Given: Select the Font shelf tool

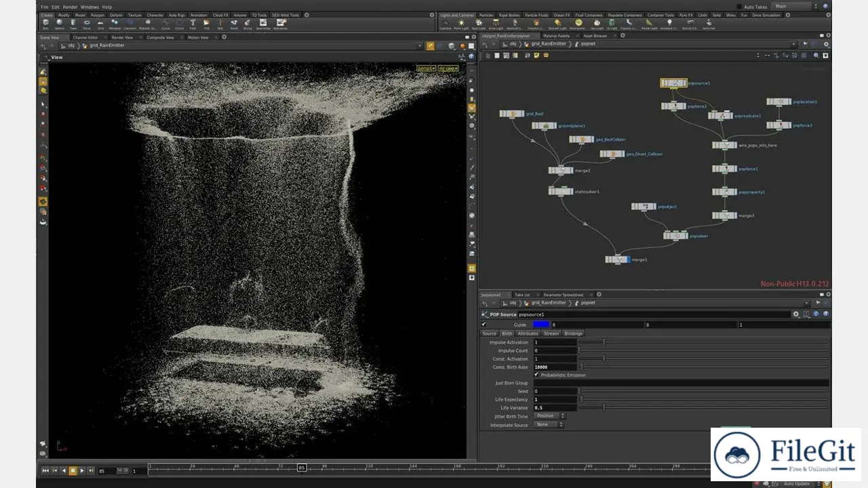Looking at the screenshot, I should coord(193,24).
